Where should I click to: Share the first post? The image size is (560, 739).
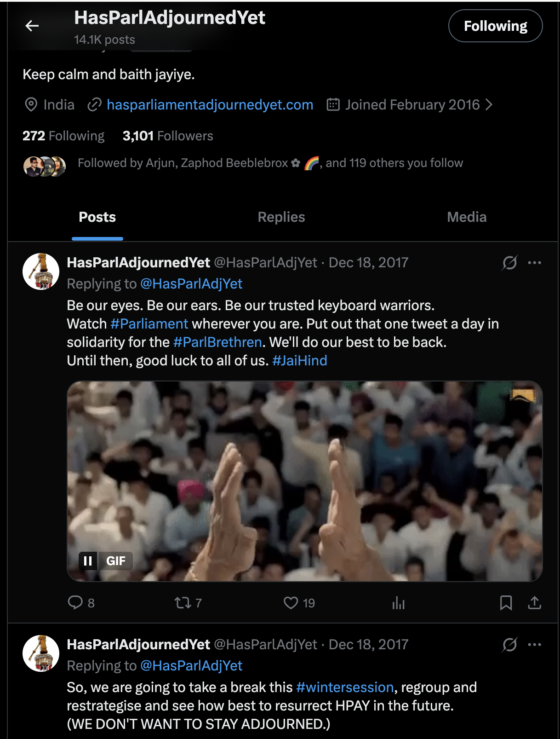tap(534, 602)
